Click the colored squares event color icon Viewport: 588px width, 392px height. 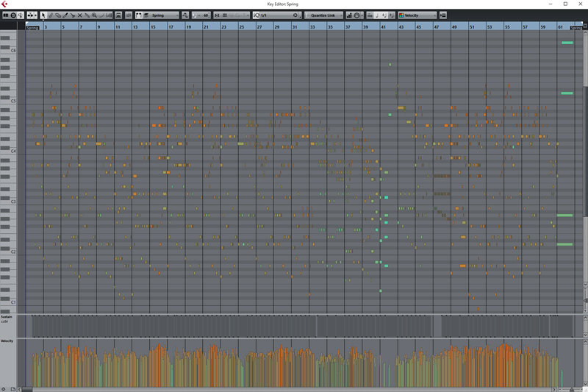click(x=401, y=15)
